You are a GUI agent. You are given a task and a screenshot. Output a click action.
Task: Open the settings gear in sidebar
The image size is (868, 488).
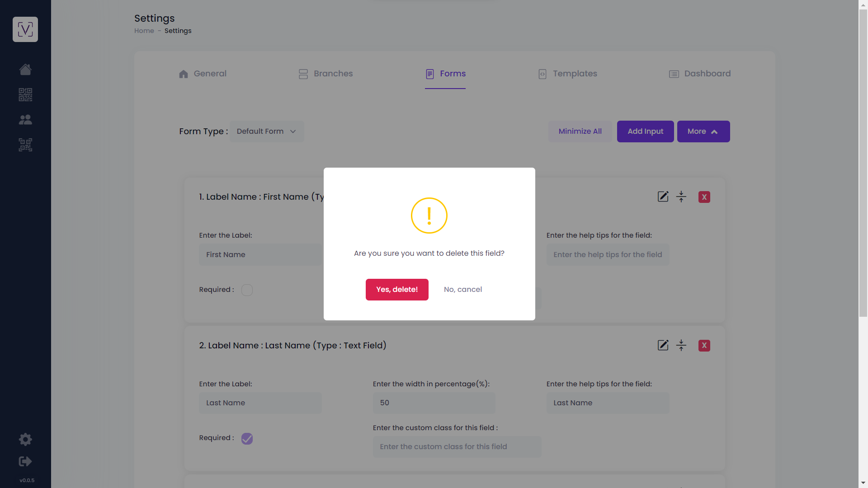point(25,439)
